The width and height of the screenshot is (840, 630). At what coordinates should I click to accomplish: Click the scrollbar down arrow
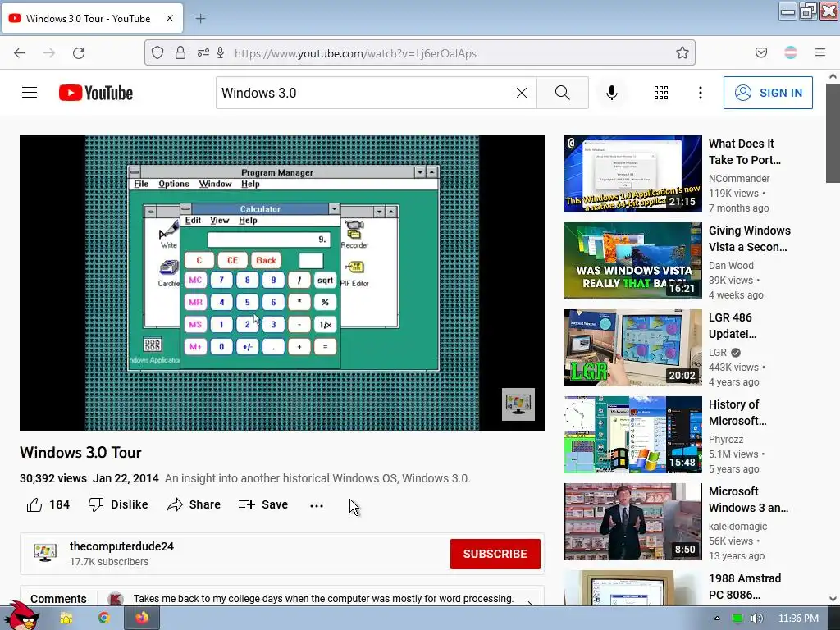833,599
